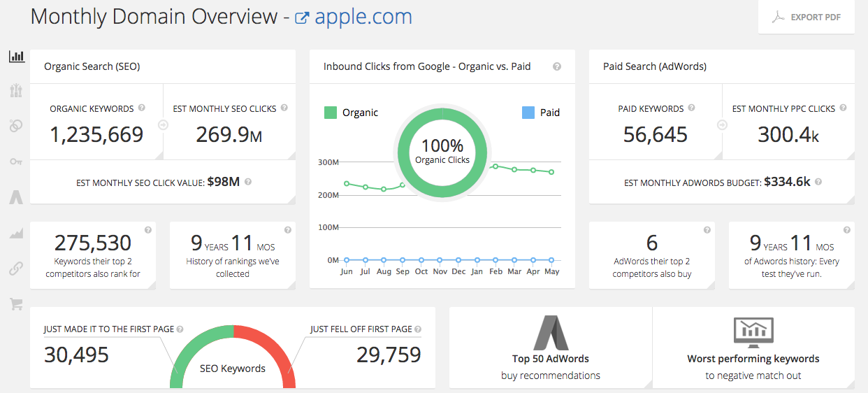
Task: Click help icon beside Est Monthly PPC Clicks
Action: pyautogui.click(x=843, y=108)
